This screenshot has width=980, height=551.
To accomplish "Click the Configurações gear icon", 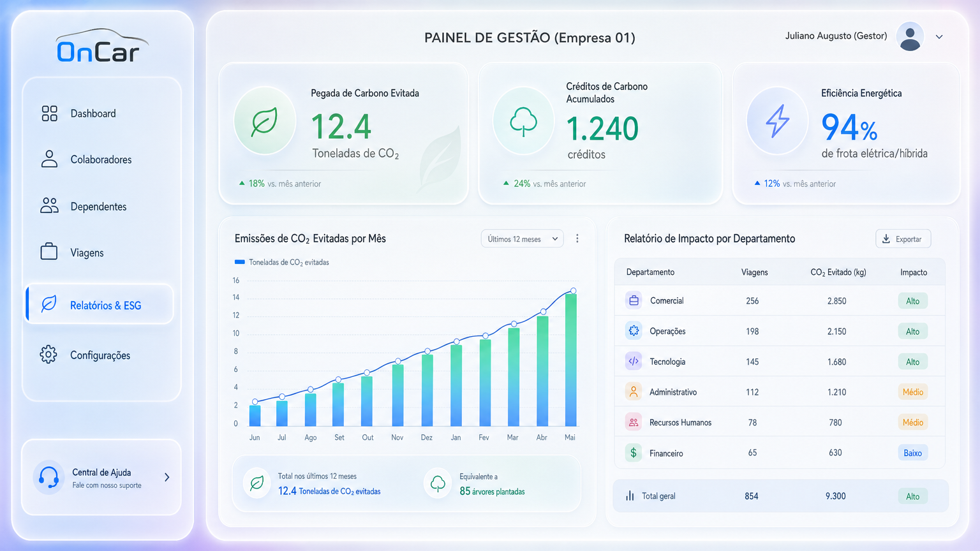I will pos(48,354).
